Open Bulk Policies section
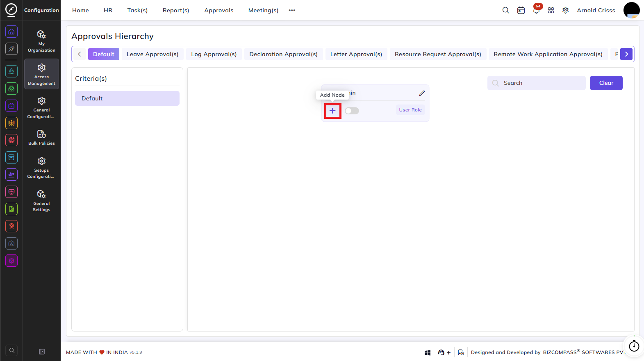This screenshot has width=644, height=361. coord(41,138)
